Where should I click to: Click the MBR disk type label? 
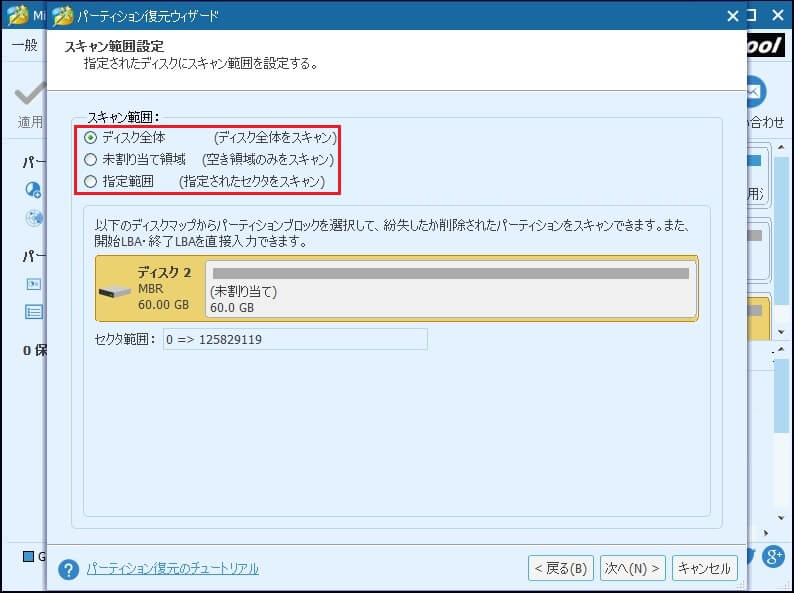pos(151,289)
